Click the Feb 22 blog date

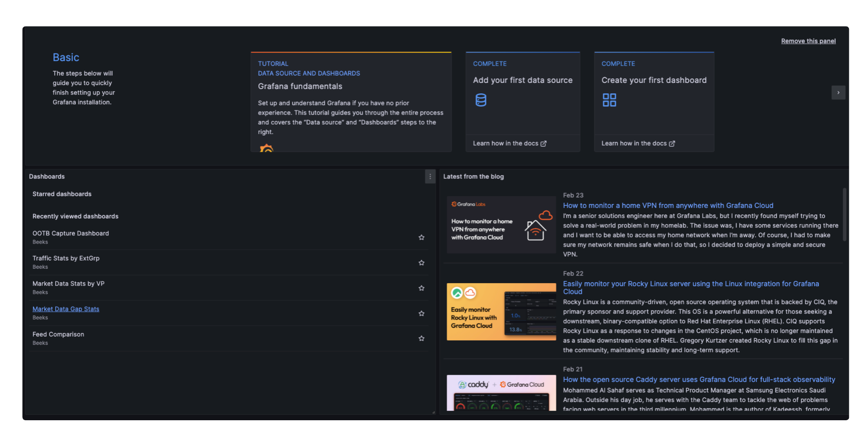573,274
